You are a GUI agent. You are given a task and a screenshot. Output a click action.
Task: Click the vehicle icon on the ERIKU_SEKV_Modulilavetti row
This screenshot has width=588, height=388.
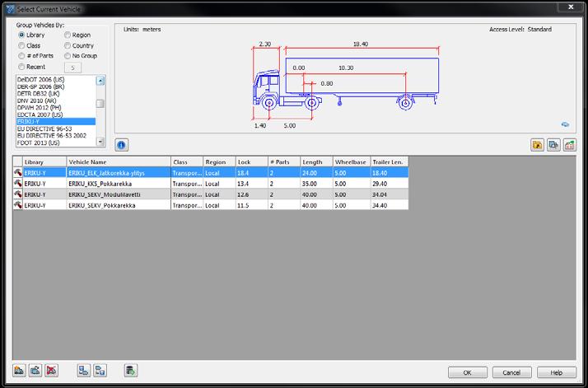(17, 194)
